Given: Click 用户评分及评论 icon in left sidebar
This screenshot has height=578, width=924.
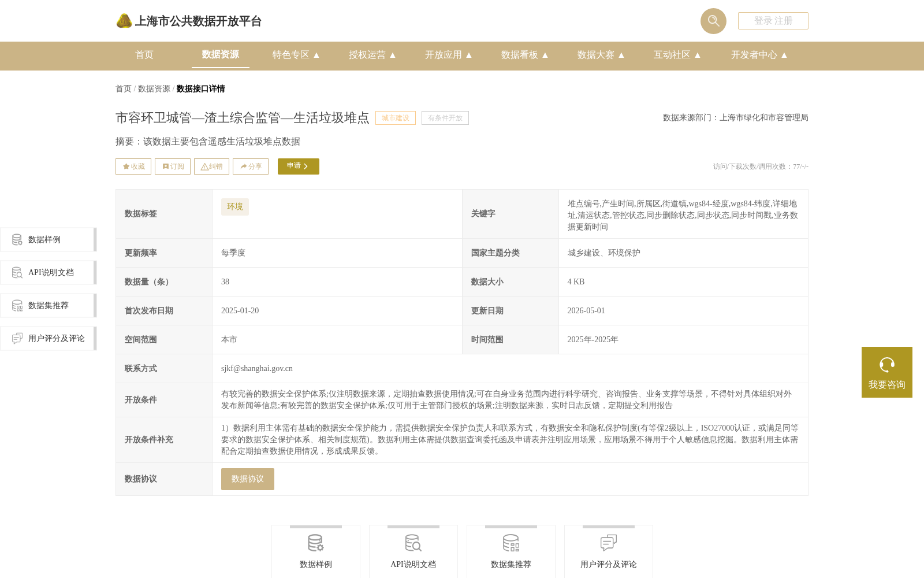Looking at the screenshot, I should coord(17,339).
